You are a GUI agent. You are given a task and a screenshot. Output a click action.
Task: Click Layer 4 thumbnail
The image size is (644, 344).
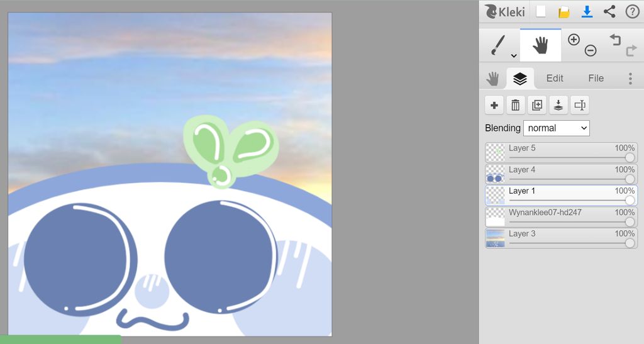coord(496,174)
